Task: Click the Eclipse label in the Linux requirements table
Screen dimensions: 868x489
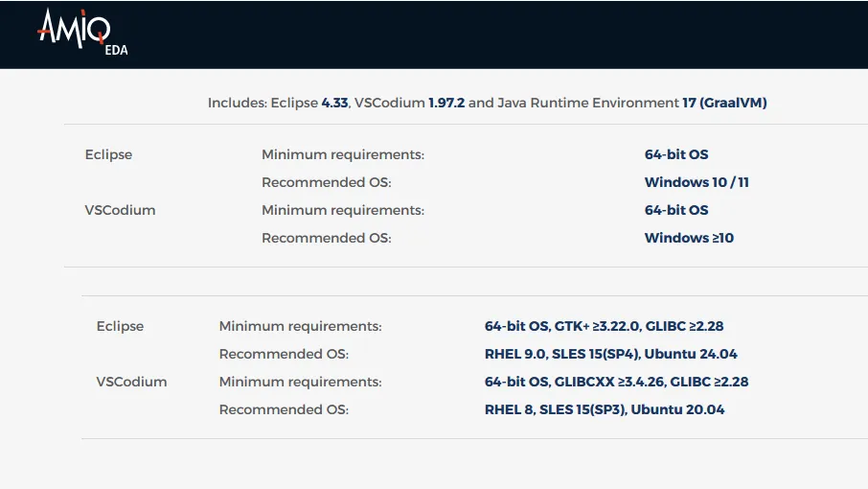Action: point(120,326)
